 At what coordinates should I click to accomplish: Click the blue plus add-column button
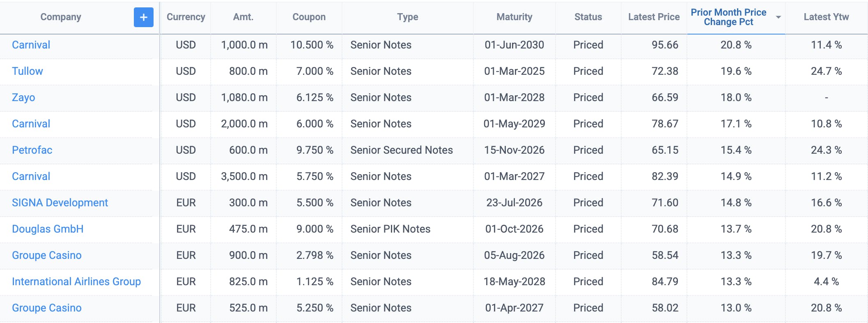point(143,17)
